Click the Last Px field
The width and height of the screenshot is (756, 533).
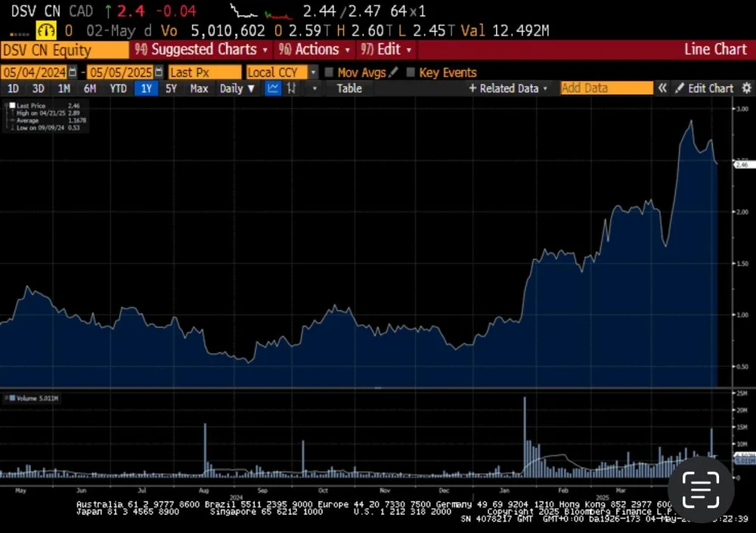pos(204,73)
